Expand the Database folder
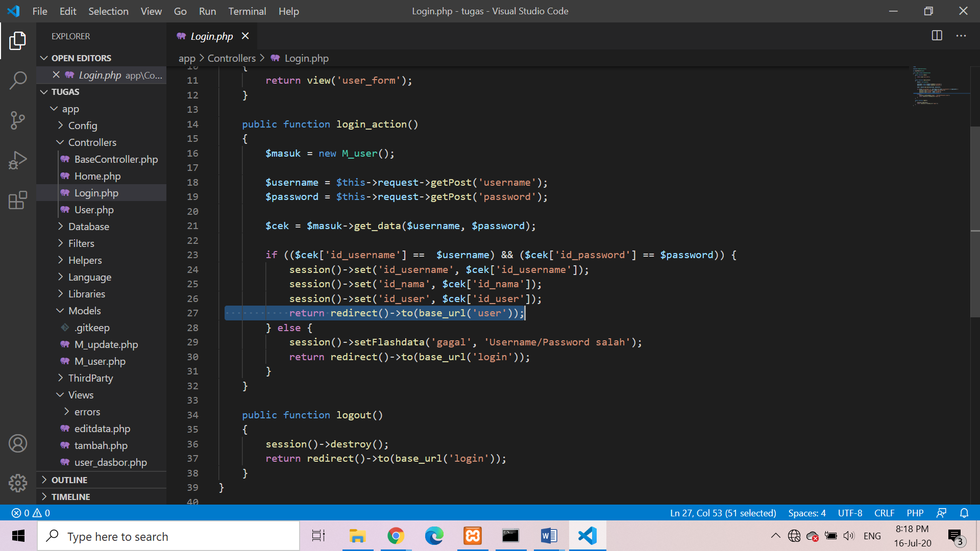980x551 pixels. click(88, 227)
